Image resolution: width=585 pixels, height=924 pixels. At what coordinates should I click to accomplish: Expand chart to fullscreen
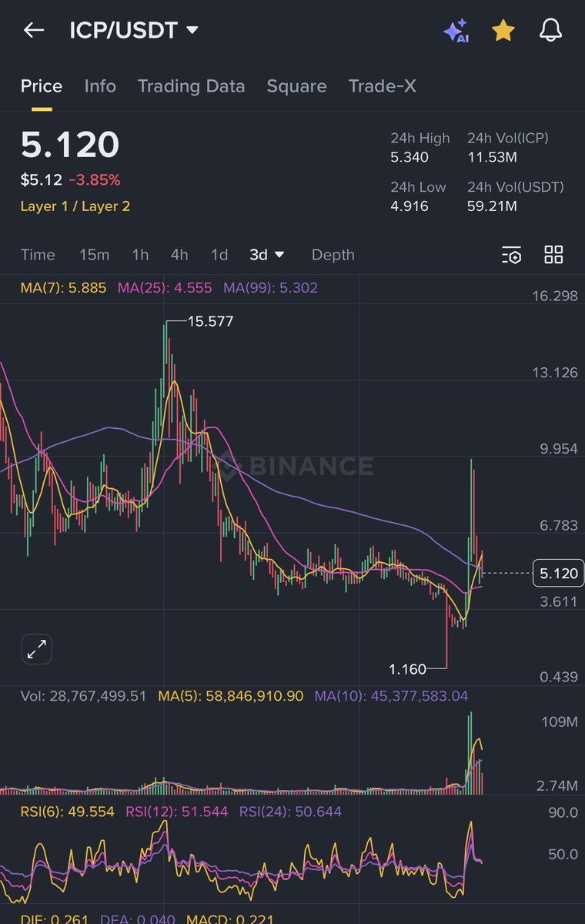[x=36, y=650]
